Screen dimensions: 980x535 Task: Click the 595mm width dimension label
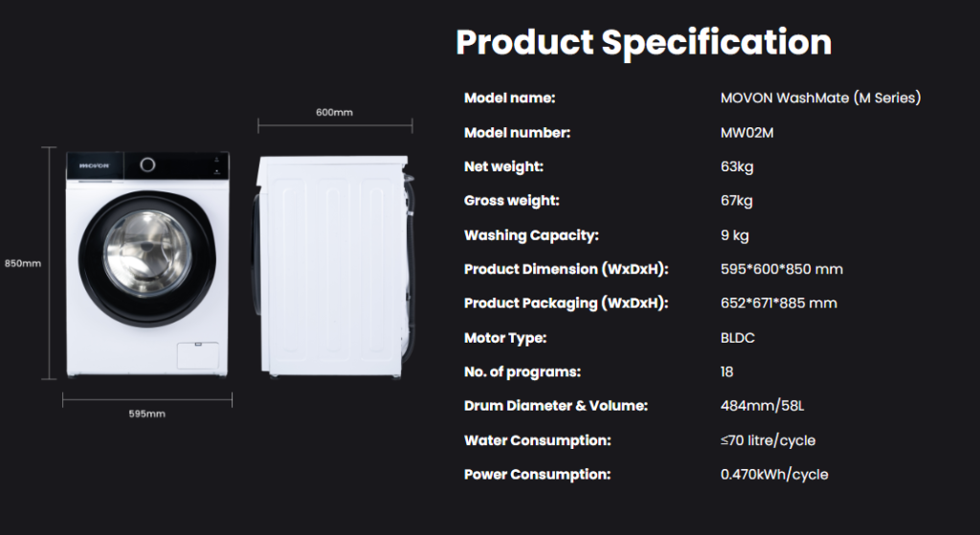147,413
